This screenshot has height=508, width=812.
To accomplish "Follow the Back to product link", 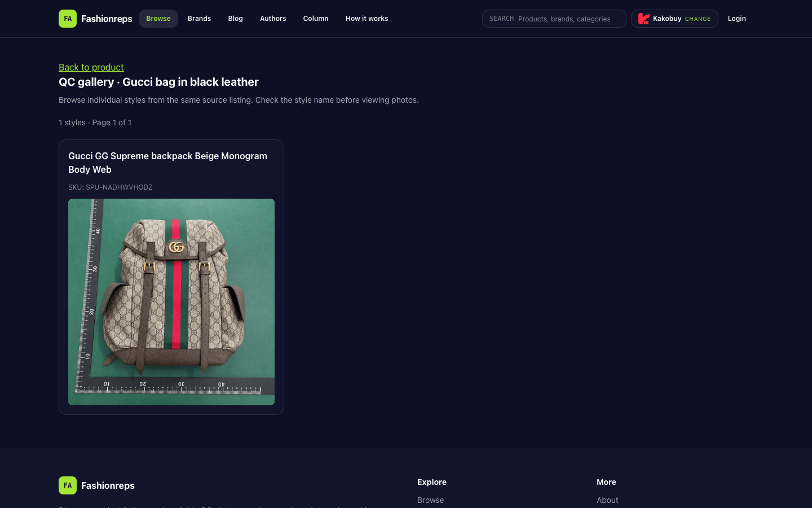I will 91,67.
